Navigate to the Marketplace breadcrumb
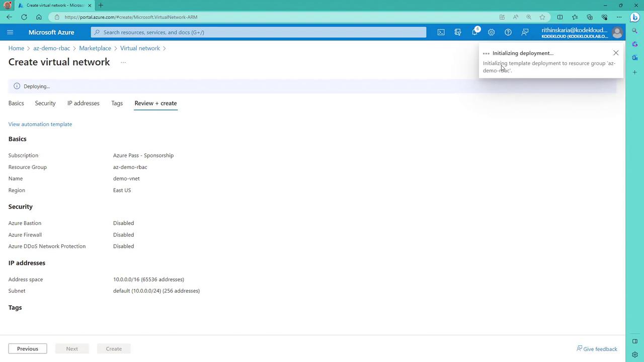644x362 pixels. click(x=95, y=48)
